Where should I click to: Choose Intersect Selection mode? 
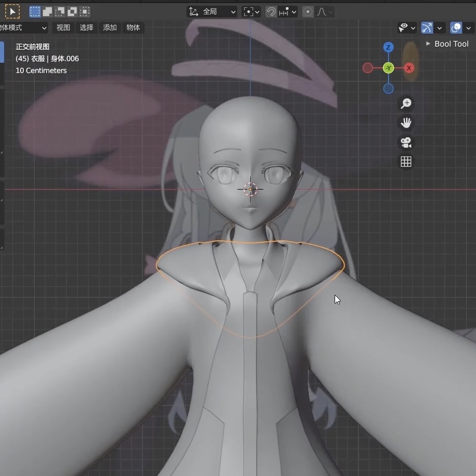click(85, 11)
